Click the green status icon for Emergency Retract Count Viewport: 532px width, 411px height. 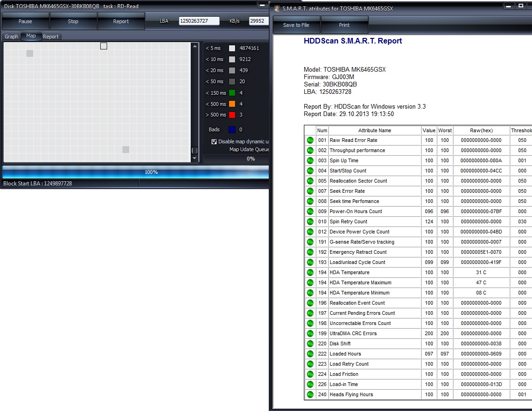(310, 252)
